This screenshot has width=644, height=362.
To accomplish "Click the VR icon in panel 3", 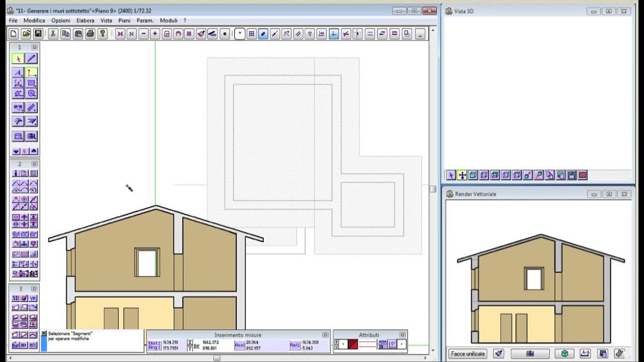I will tap(33, 298).
